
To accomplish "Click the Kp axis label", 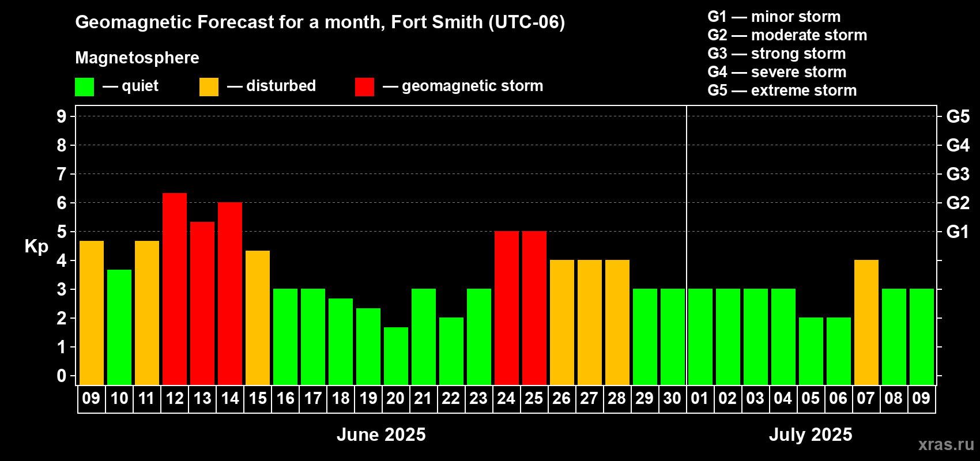I will pyautogui.click(x=36, y=247).
